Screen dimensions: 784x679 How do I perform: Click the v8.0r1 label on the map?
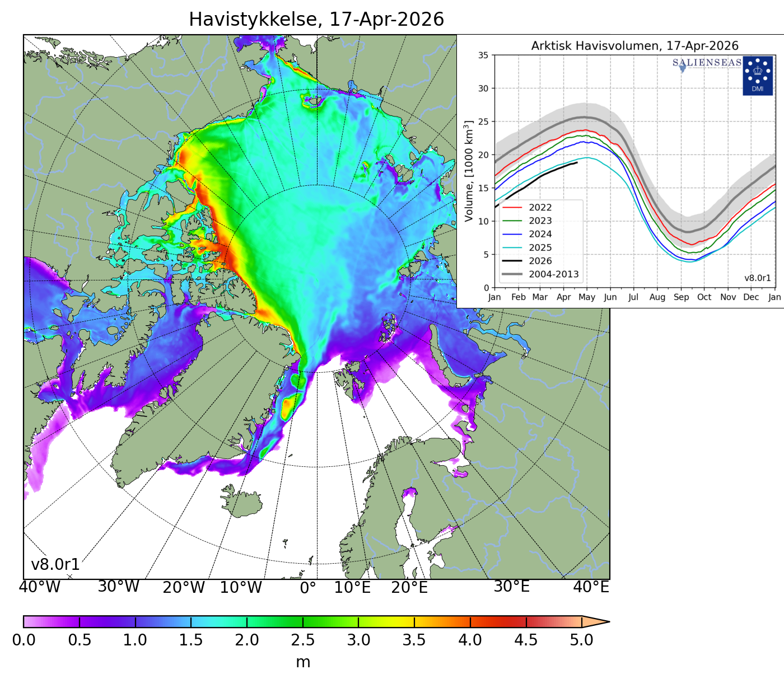[55, 564]
